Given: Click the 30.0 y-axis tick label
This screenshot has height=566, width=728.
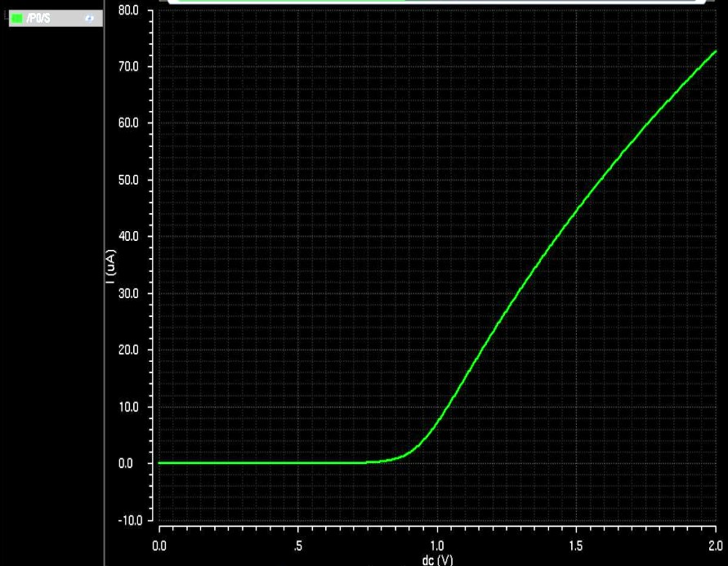Looking at the screenshot, I should pos(128,293).
